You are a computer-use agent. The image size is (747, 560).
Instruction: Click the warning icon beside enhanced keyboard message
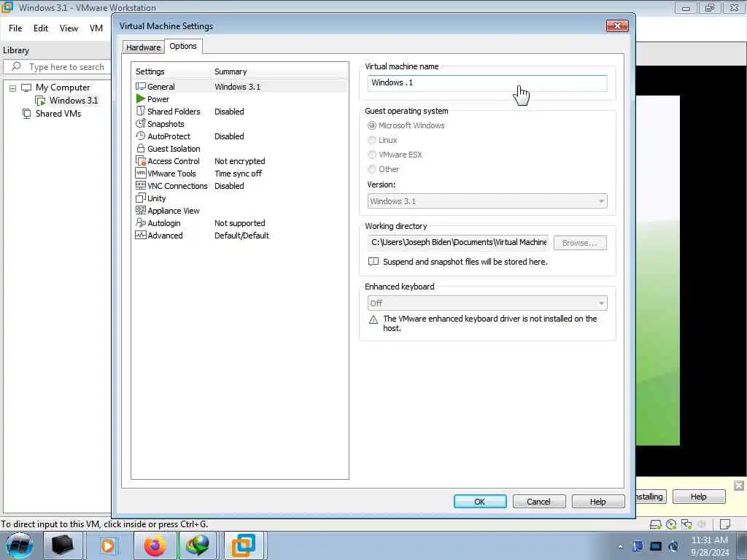pos(373,319)
